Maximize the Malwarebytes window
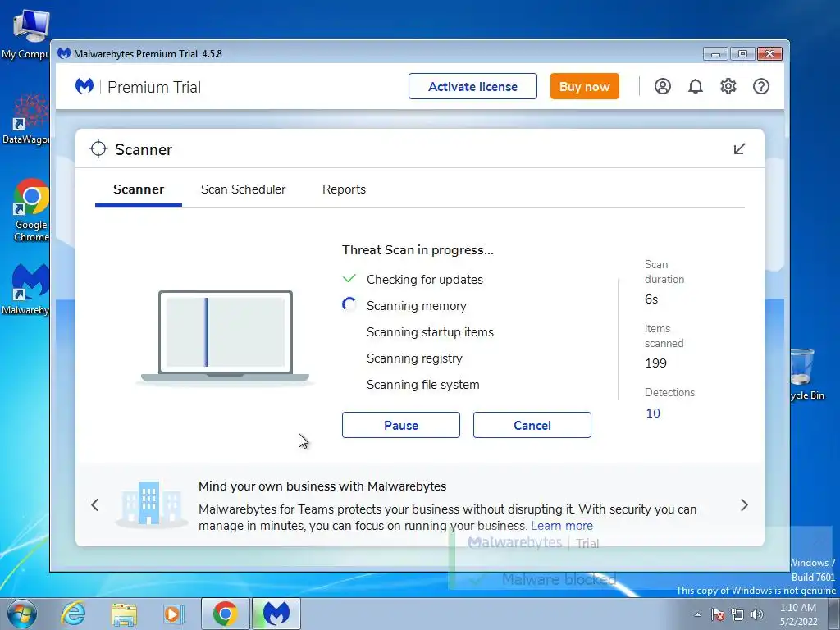Screen dimensions: 840x630 742,53
